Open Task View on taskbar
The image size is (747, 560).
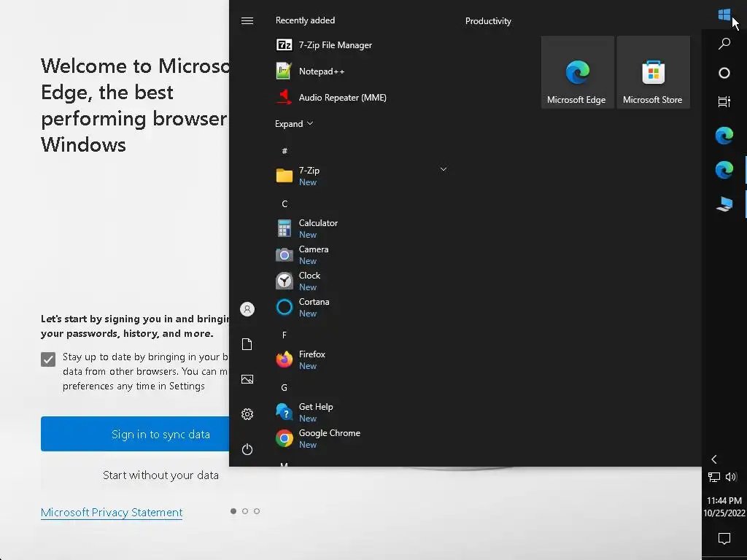click(x=724, y=101)
